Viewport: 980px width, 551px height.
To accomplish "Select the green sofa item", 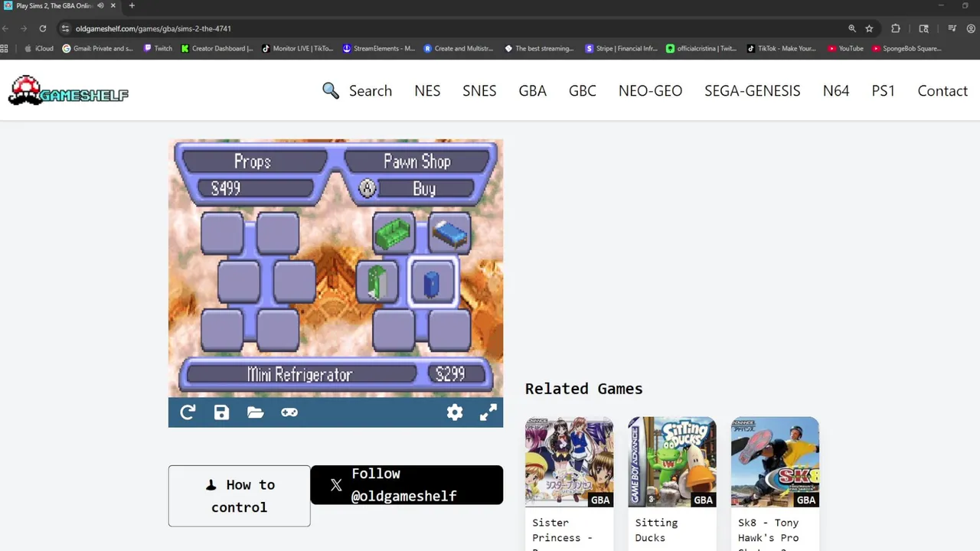I will coord(394,233).
